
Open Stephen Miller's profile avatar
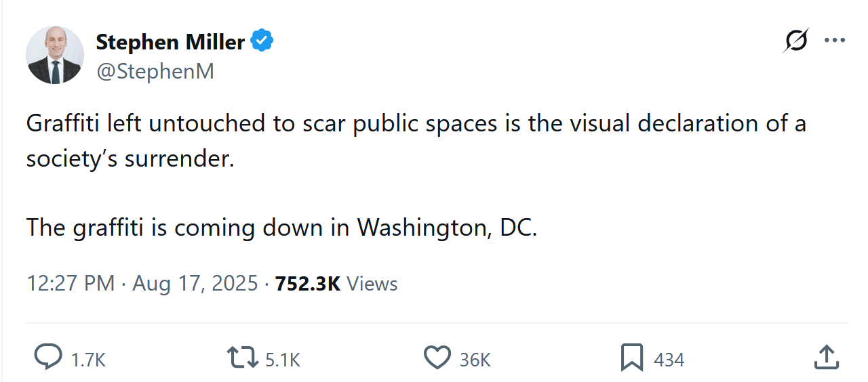[x=55, y=55]
